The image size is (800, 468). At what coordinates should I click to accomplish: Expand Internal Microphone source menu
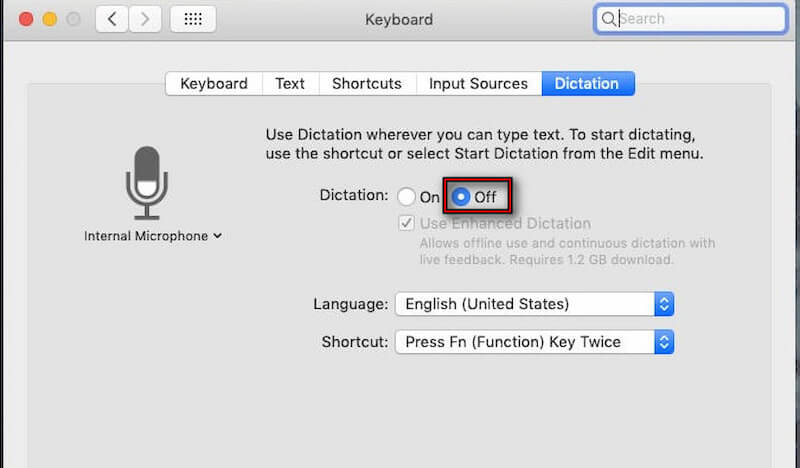(153, 236)
